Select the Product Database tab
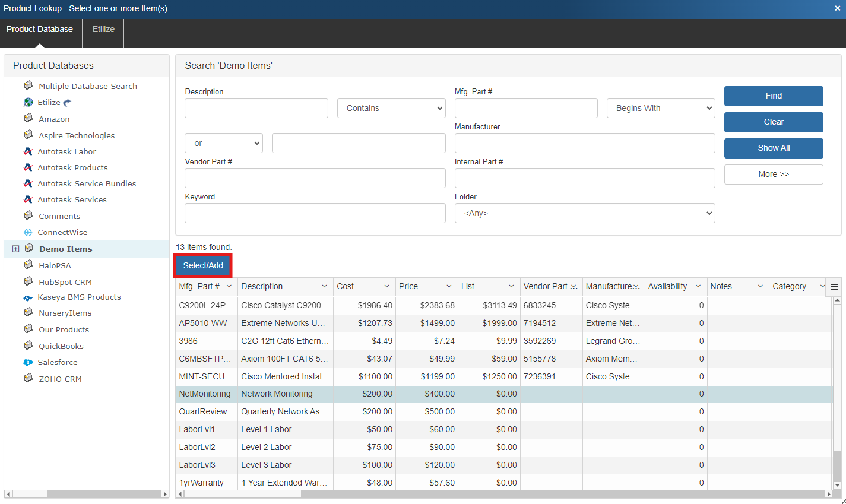Image resolution: width=846 pixels, height=504 pixels. tap(40, 29)
